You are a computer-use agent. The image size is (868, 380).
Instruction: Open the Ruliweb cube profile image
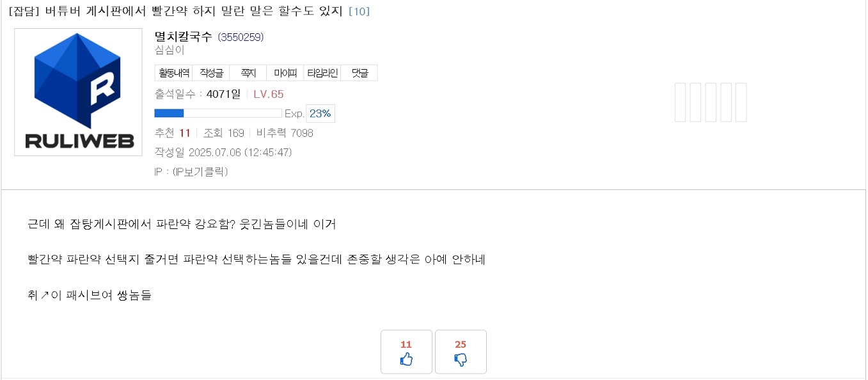pyautogui.click(x=78, y=92)
